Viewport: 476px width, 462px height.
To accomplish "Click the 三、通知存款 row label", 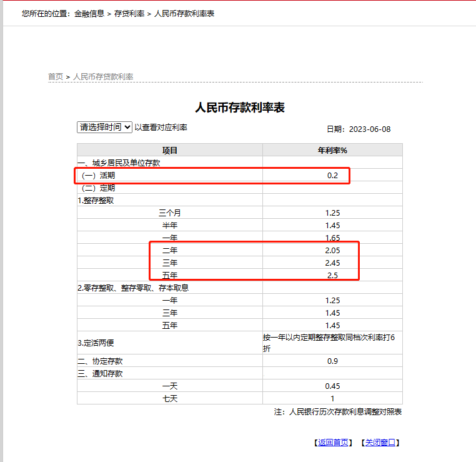I will click(x=100, y=374).
